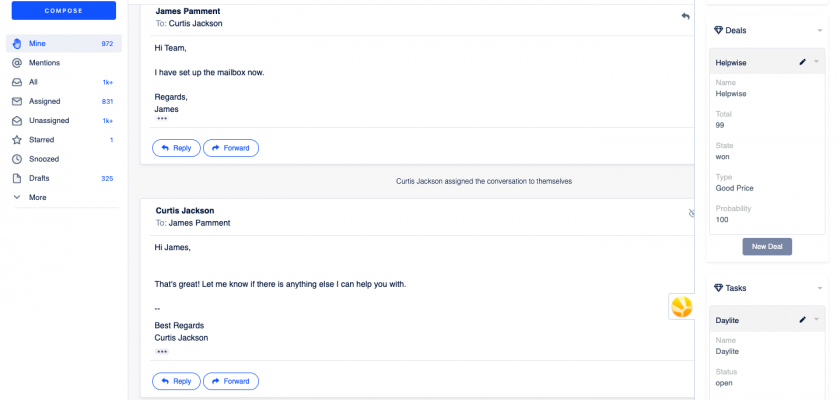Show trimmed content in Curtis Jackson's email

click(162, 352)
